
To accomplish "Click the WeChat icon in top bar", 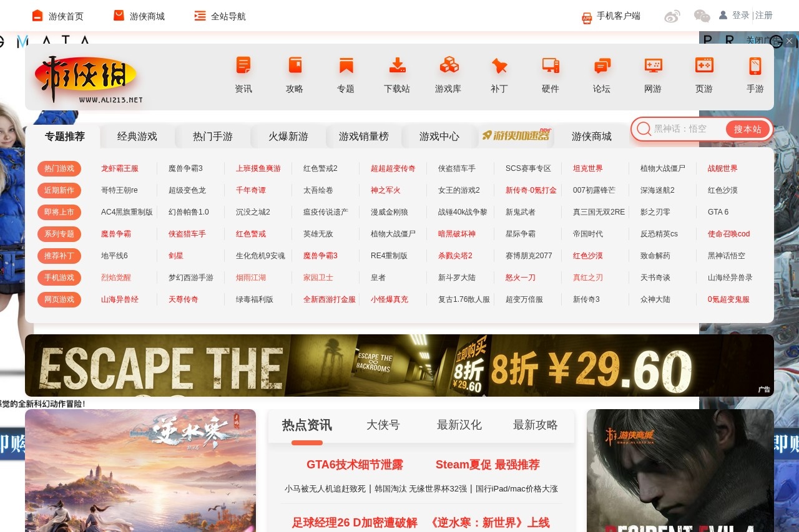I will click(702, 16).
